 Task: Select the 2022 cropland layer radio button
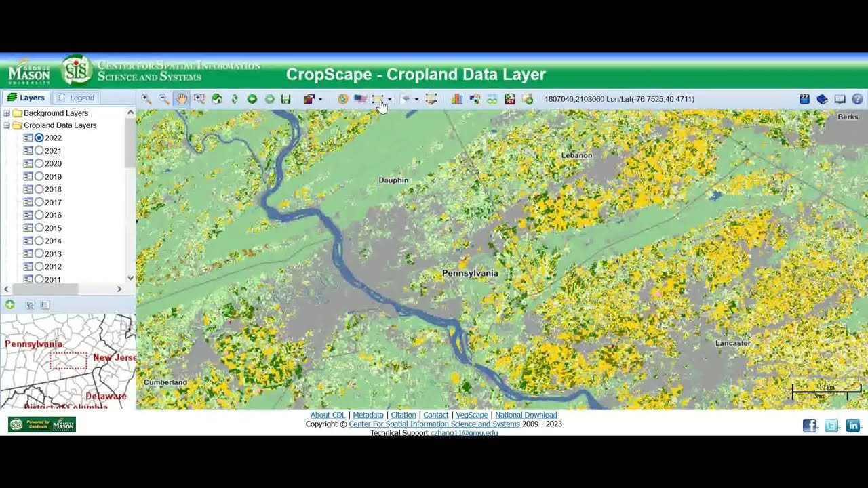point(39,138)
